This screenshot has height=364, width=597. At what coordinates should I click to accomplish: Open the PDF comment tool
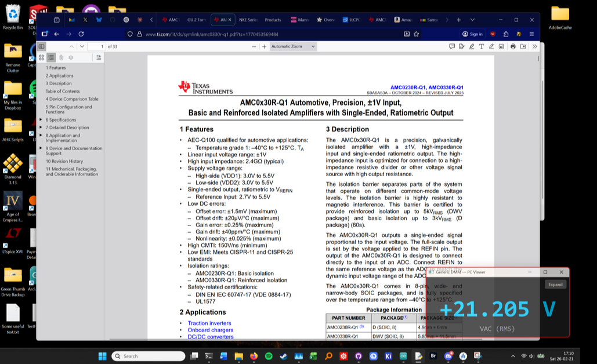[452, 46]
